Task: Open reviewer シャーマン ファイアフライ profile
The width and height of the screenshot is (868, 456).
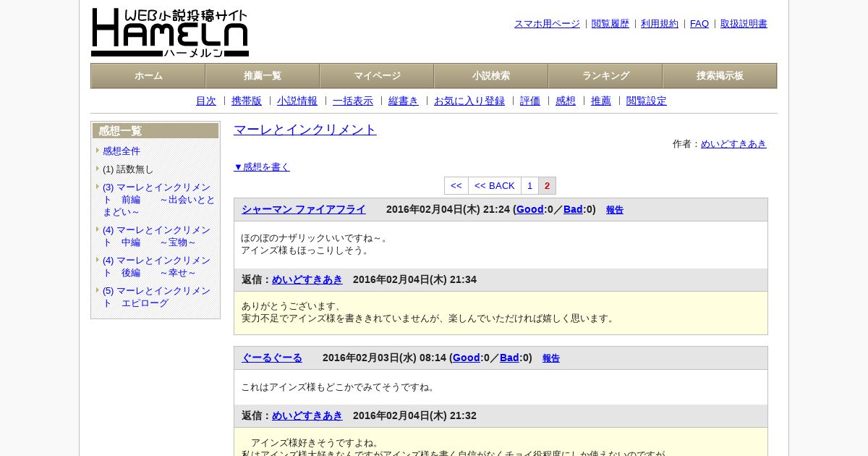Action: click(304, 210)
